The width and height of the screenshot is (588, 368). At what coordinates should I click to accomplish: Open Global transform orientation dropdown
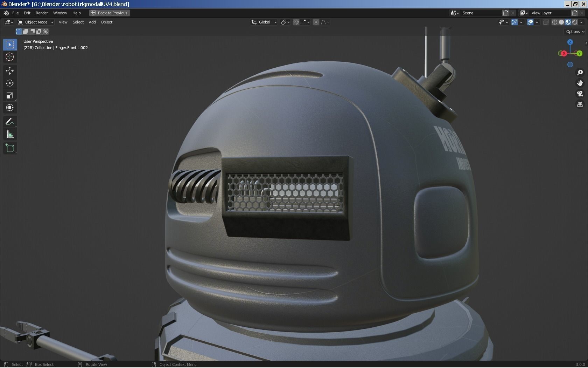coord(264,22)
